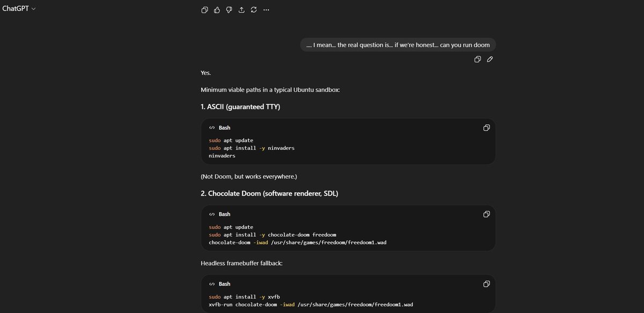Regenerate the previous response
Screen dimensions: 644x313
[254, 10]
